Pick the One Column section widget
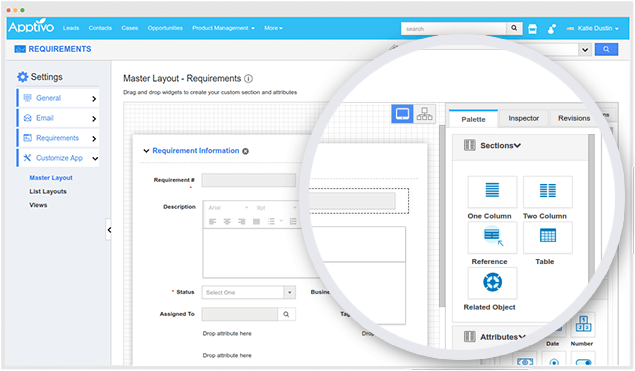 492,191
